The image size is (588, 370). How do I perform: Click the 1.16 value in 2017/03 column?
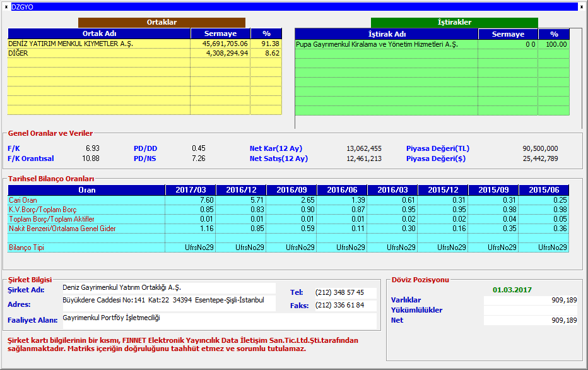point(207,229)
